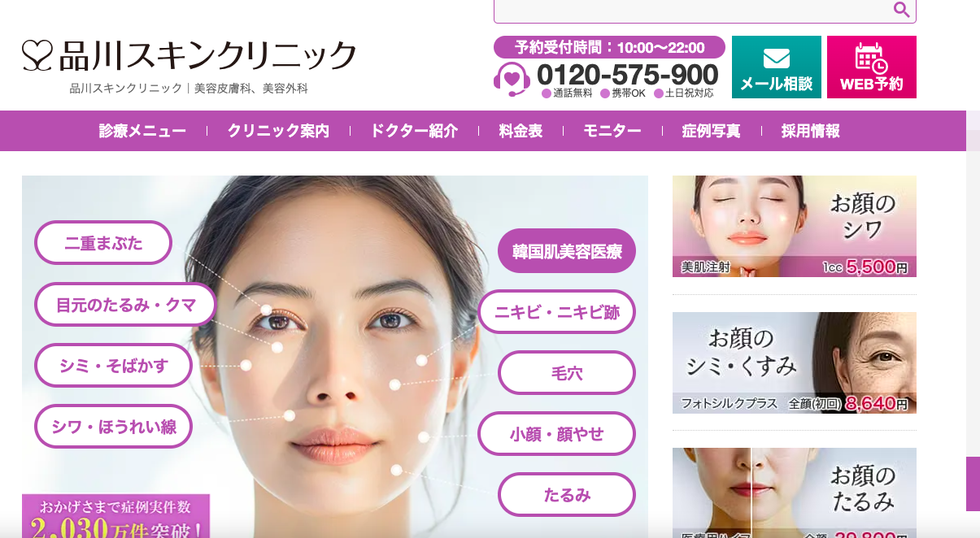
Task: Open the 料金表 navigation item
Action: click(520, 131)
